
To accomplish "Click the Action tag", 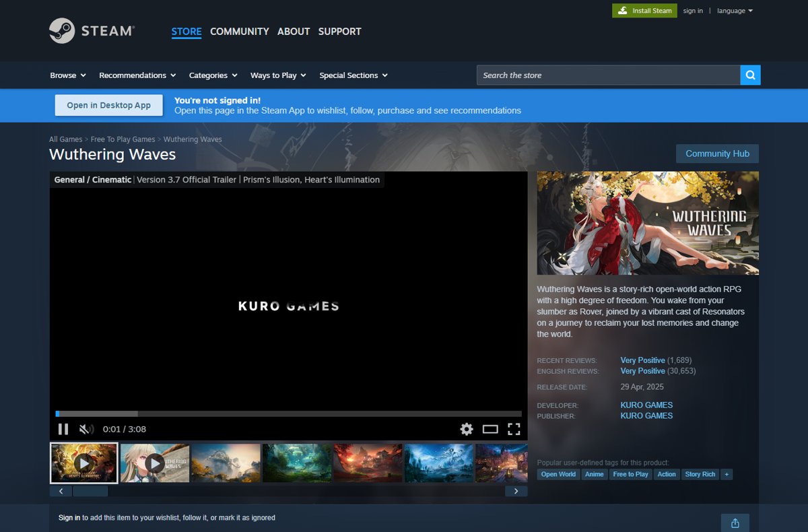I will (667, 474).
